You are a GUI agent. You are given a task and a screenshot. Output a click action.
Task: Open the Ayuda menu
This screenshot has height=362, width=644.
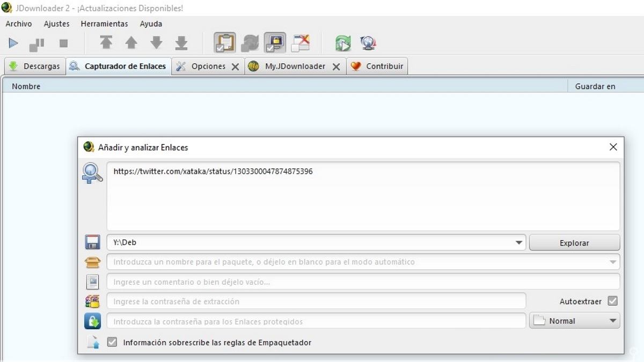pos(151,24)
